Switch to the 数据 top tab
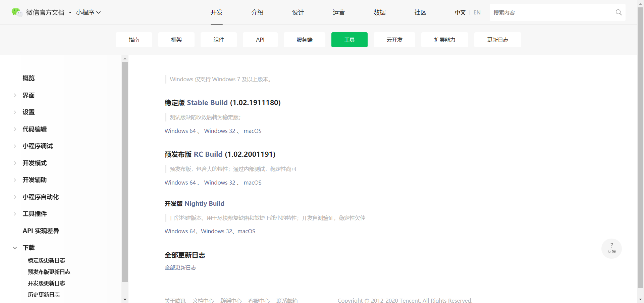Screen dimensions: 644x303 click(379, 12)
